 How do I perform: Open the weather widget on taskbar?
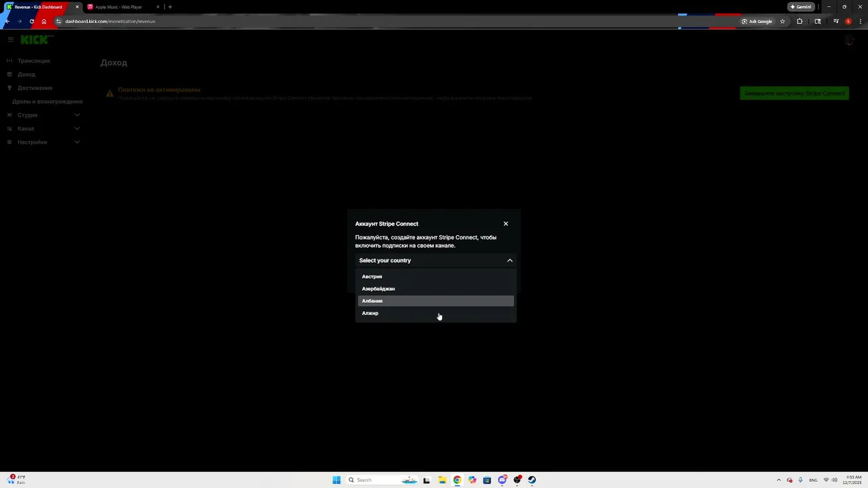point(18,480)
